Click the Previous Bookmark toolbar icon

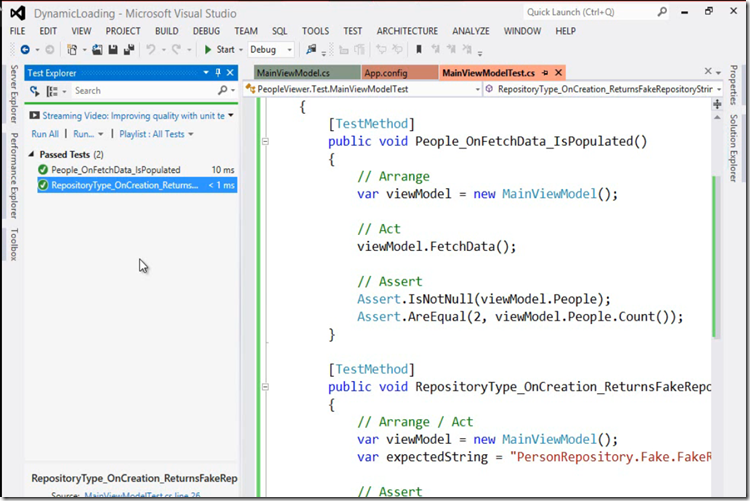pyautogui.click(x=435, y=49)
